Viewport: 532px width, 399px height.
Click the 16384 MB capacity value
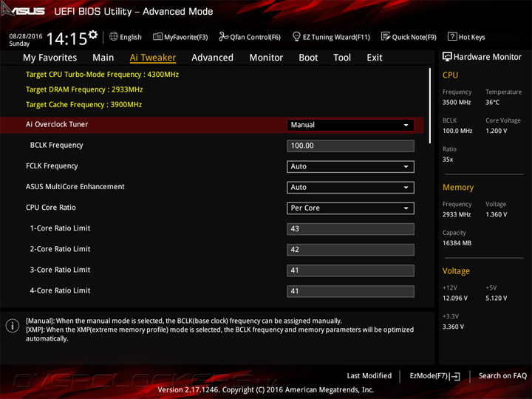click(457, 243)
